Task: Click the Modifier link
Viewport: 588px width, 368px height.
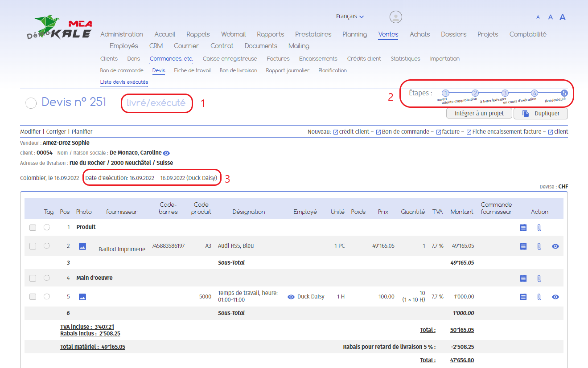Action: coord(30,132)
